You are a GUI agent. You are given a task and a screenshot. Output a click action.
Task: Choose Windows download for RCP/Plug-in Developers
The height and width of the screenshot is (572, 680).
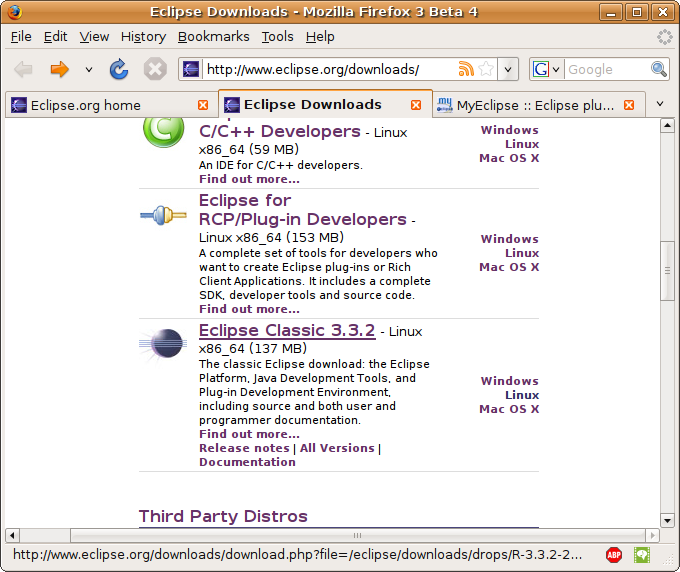point(510,239)
